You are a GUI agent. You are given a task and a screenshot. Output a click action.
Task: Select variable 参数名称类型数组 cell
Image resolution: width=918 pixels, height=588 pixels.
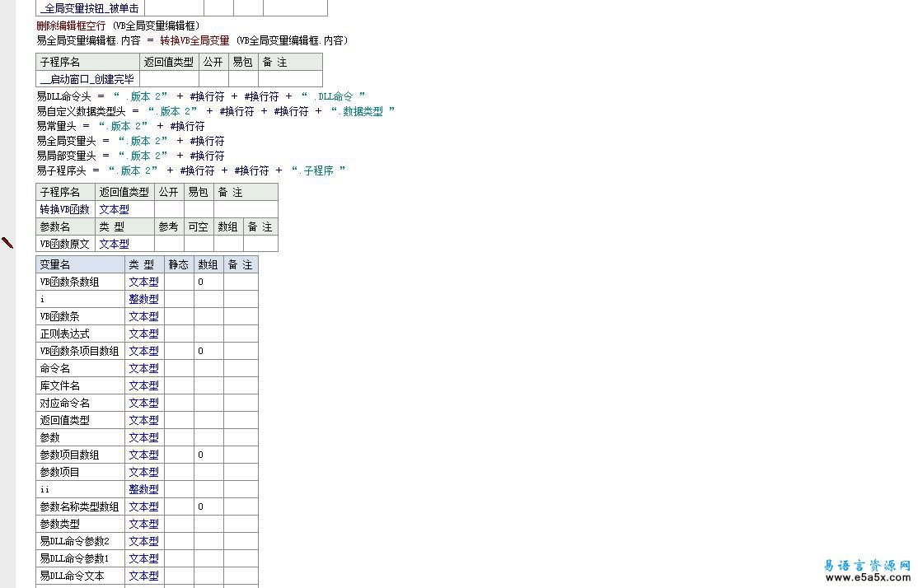pos(80,506)
